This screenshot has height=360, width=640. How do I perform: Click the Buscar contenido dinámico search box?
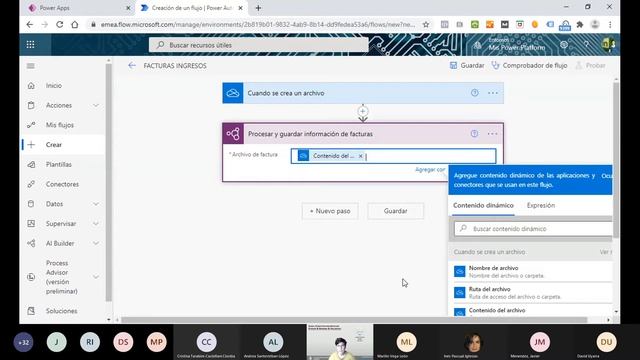533,229
